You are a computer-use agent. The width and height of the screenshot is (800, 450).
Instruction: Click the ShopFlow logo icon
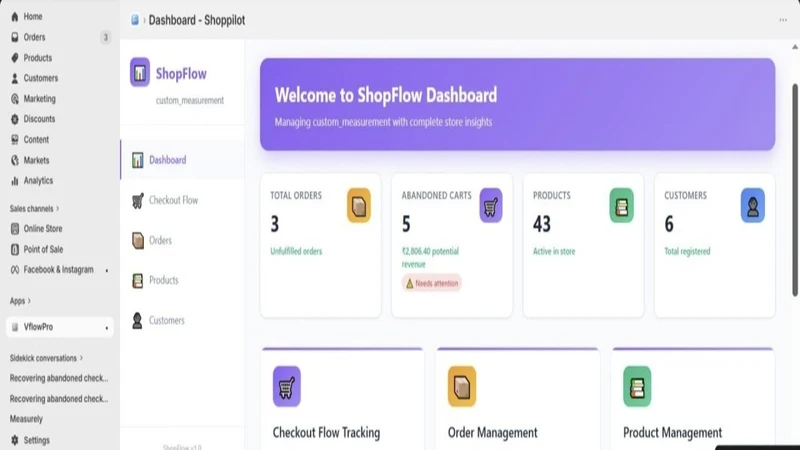click(140, 72)
